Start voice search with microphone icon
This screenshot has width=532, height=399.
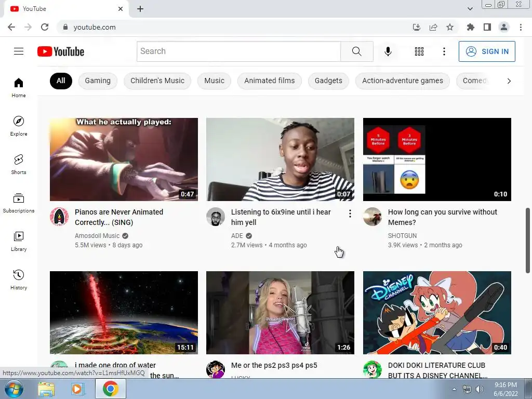click(x=388, y=51)
